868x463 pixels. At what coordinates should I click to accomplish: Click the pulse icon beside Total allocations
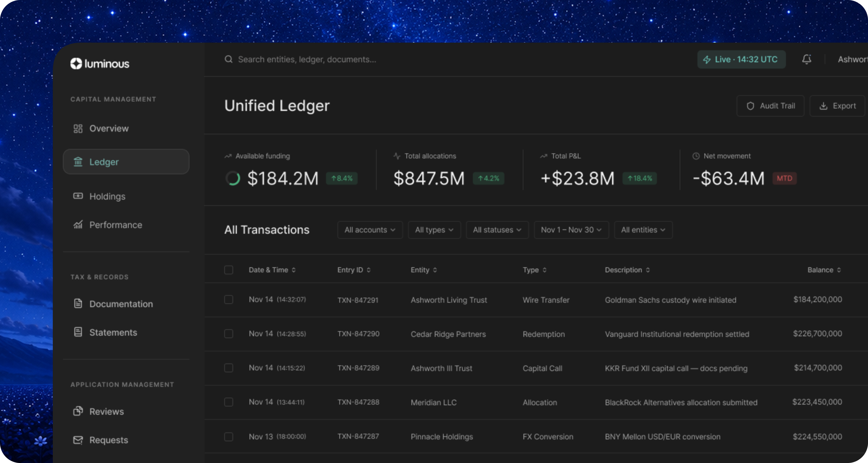pyautogui.click(x=397, y=156)
